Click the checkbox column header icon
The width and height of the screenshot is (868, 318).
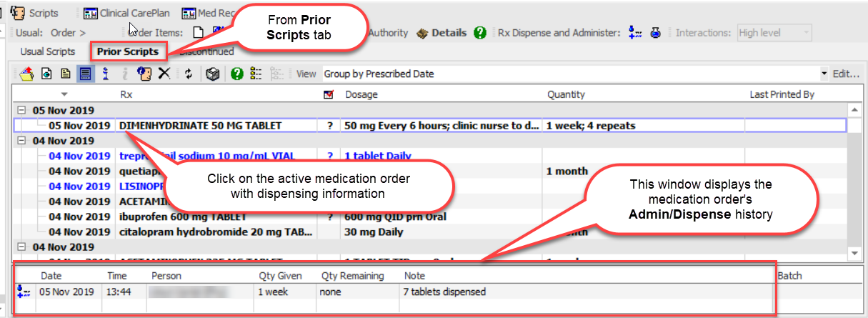point(329,94)
